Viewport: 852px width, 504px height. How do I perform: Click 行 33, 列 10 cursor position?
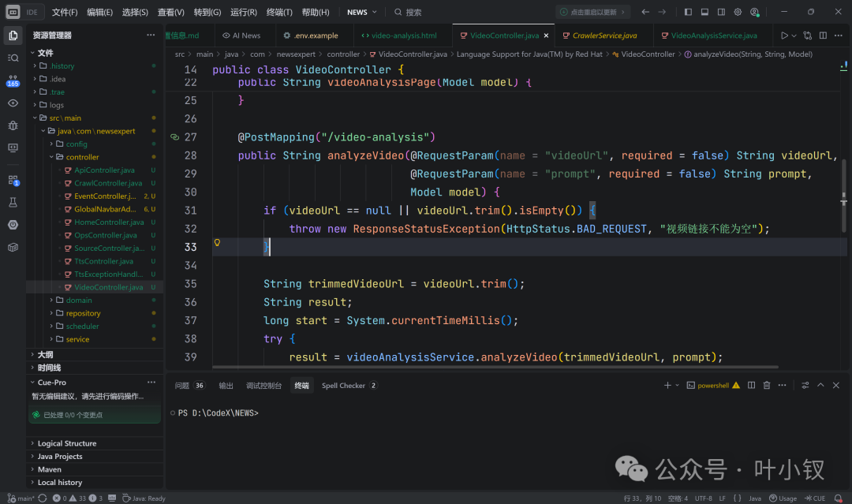click(642, 498)
